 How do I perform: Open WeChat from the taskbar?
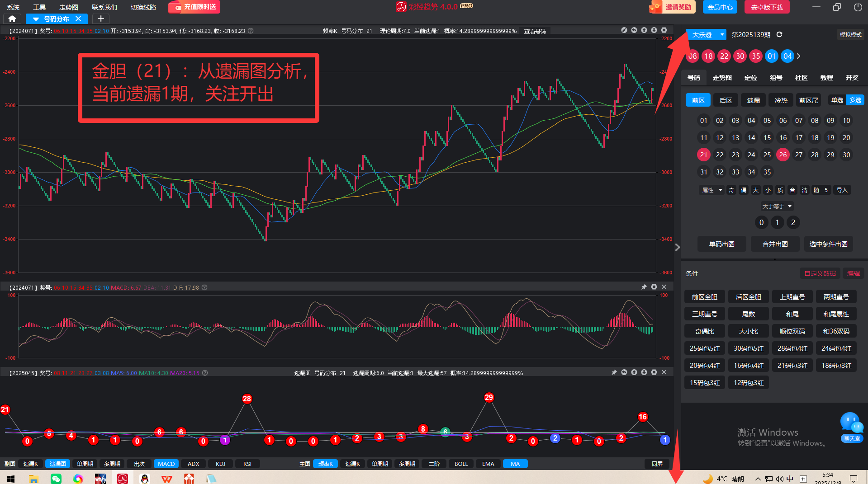coord(56,479)
